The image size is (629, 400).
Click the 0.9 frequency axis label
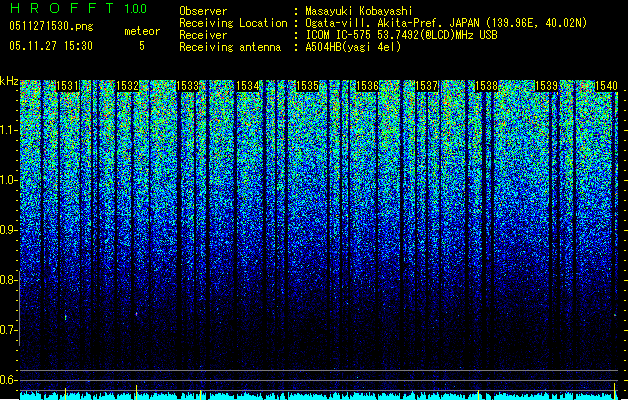tap(9, 230)
